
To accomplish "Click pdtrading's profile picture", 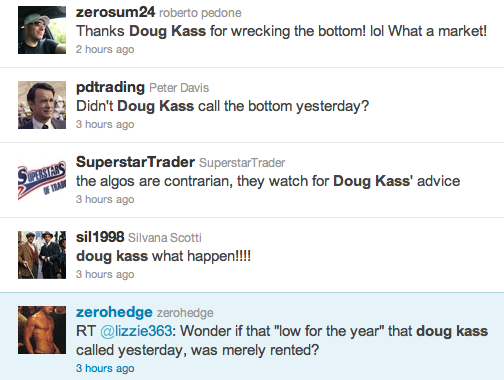I will tap(42, 105).
